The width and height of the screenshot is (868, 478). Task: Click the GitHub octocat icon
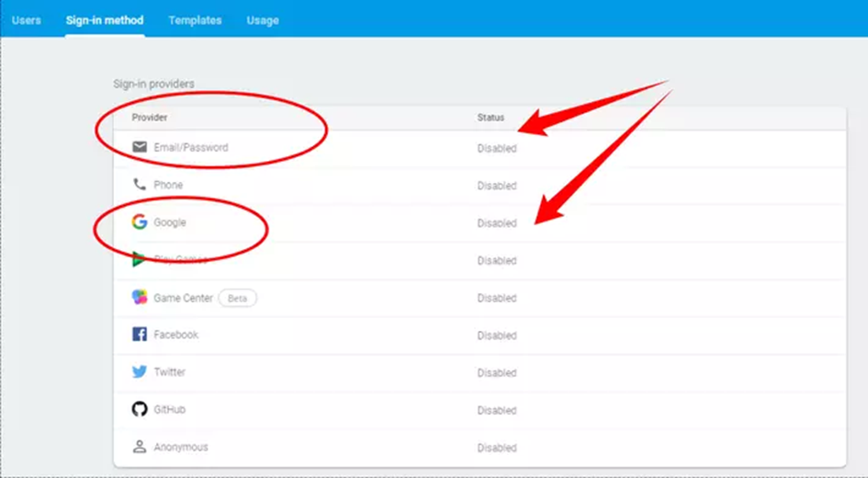tap(140, 410)
